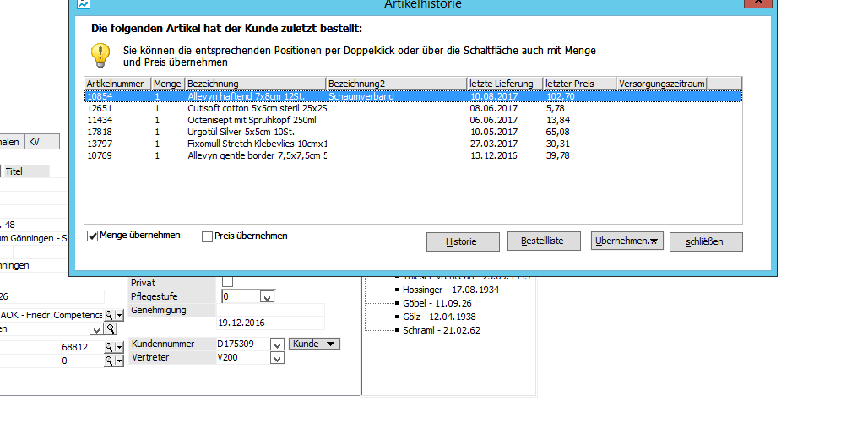This screenshot has height=434, width=868.
Task: Click the lightbulb hint icon
Action: point(100,55)
